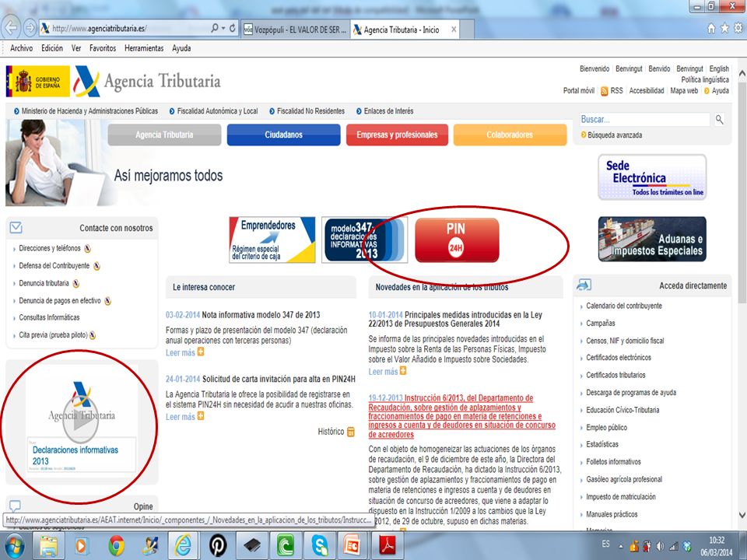Click the Windows Start button
The height and width of the screenshot is (560, 747).
[14, 546]
